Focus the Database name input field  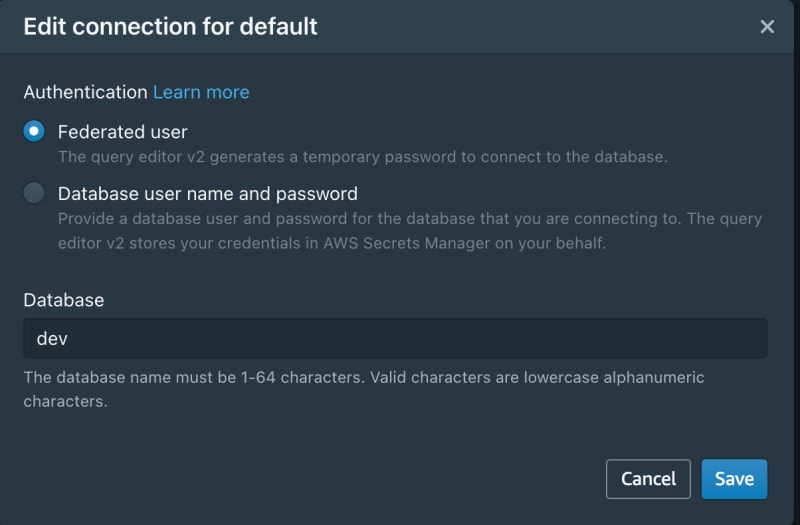coord(395,338)
